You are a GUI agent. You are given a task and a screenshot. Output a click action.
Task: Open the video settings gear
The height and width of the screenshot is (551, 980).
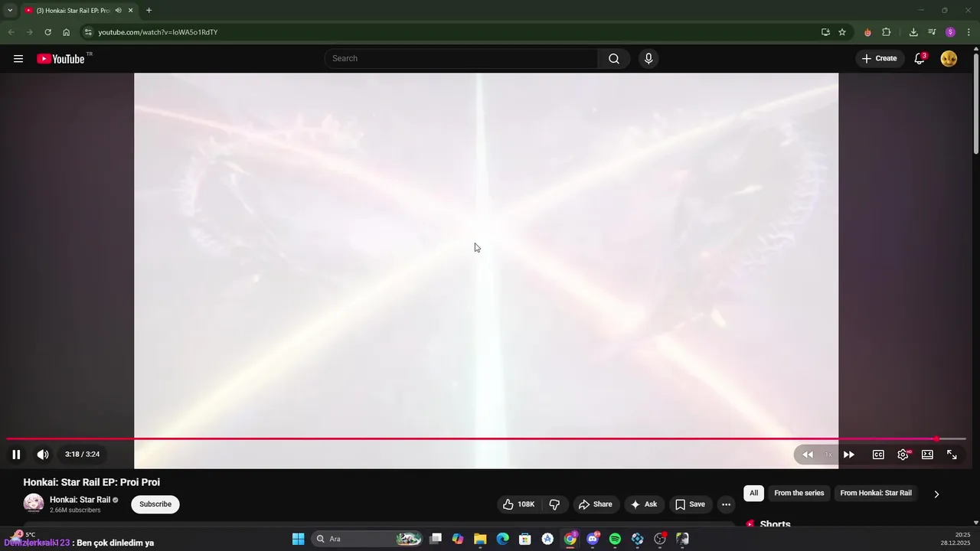coord(903,455)
